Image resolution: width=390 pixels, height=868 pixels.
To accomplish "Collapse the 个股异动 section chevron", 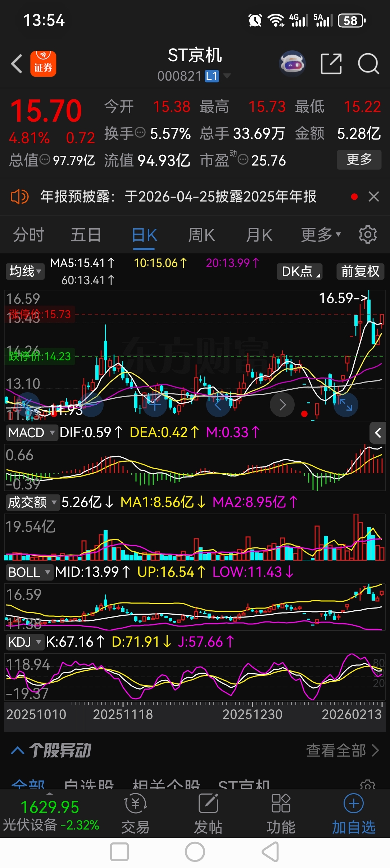I will [18, 751].
